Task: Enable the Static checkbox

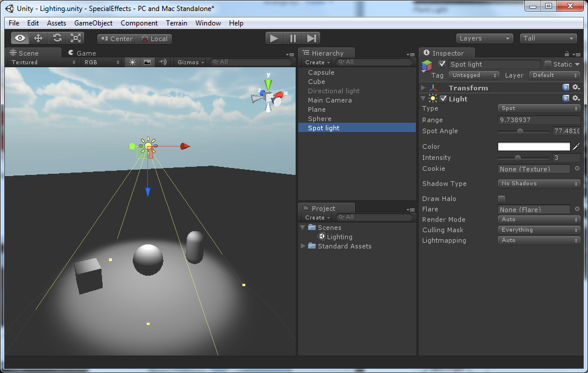Action: (548, 64)
